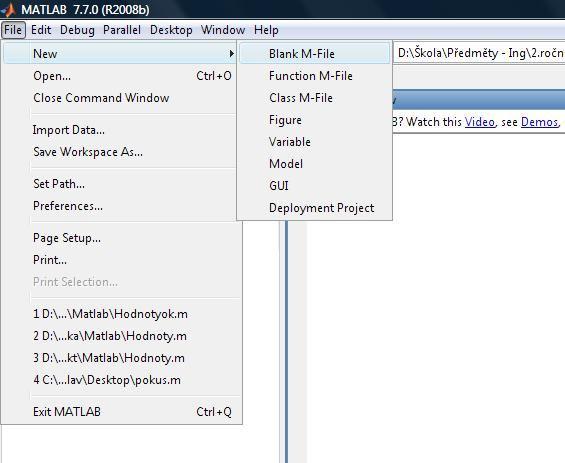Create a new Deployment Project
The width and height of the screenshot is (565, 463).
tap(315, 208)
